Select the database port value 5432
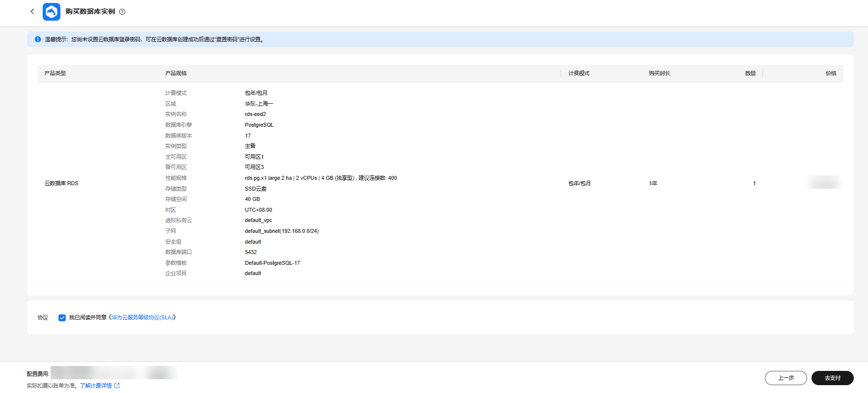This screenshot has height=393, width=868. coord(251,252)
